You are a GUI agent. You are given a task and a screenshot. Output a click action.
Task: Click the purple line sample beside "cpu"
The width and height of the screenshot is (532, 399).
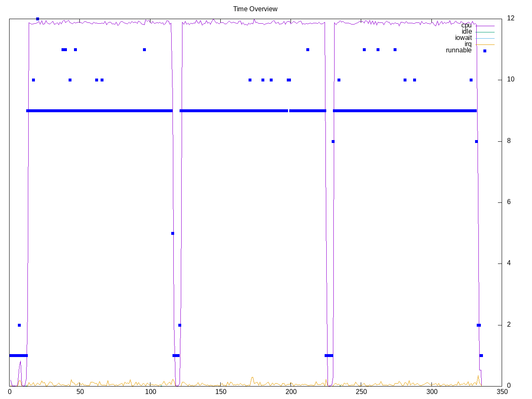point(485,26)
